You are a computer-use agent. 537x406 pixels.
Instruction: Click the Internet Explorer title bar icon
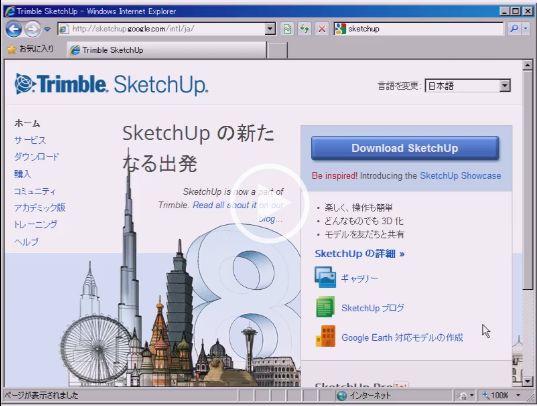click(x=10, y=11)
